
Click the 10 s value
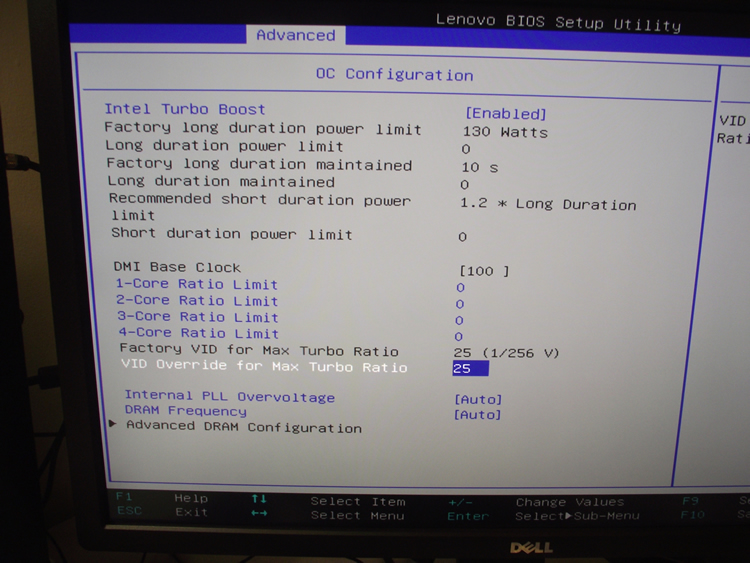pos(480,167)
